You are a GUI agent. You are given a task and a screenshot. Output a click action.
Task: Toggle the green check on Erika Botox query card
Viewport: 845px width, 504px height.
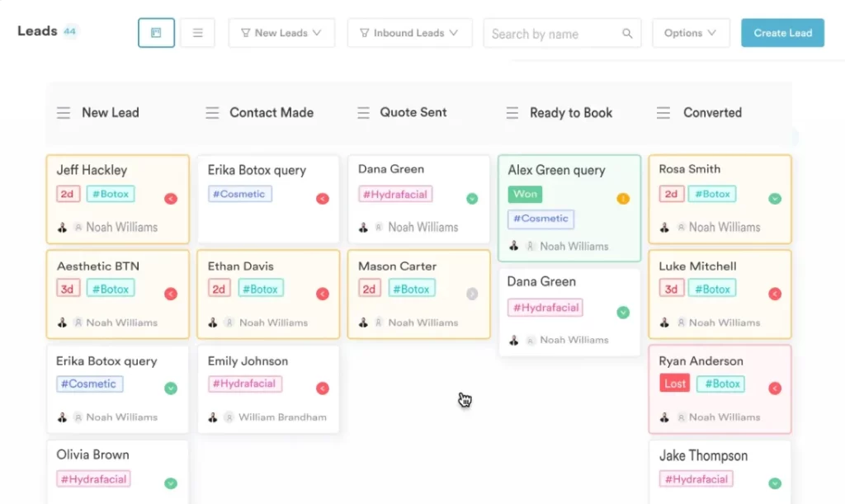pyautogui.click(x=170, y=389)
